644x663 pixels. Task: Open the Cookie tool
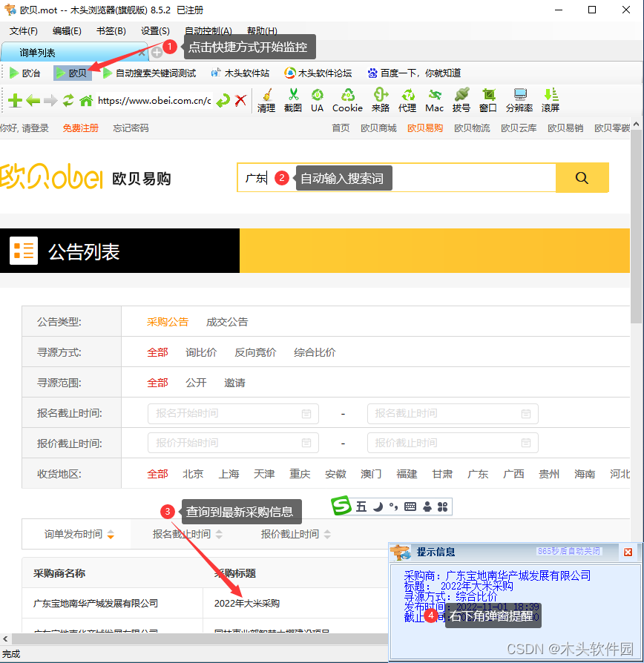pos(347,101)
